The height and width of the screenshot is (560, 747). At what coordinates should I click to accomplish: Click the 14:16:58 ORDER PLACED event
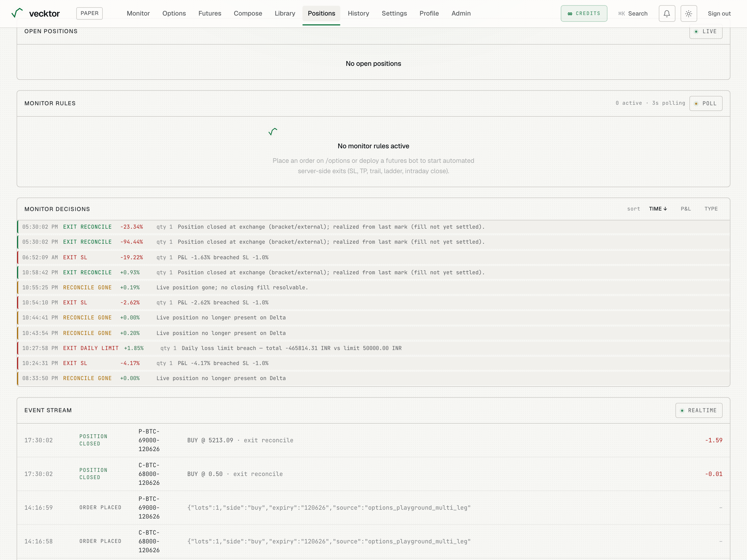(x=374, y=541)
